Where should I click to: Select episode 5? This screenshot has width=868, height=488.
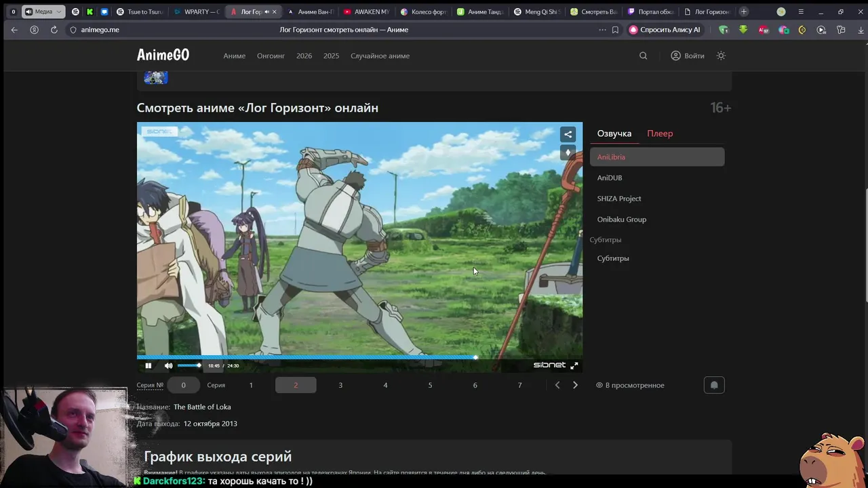tap(430, 385)
